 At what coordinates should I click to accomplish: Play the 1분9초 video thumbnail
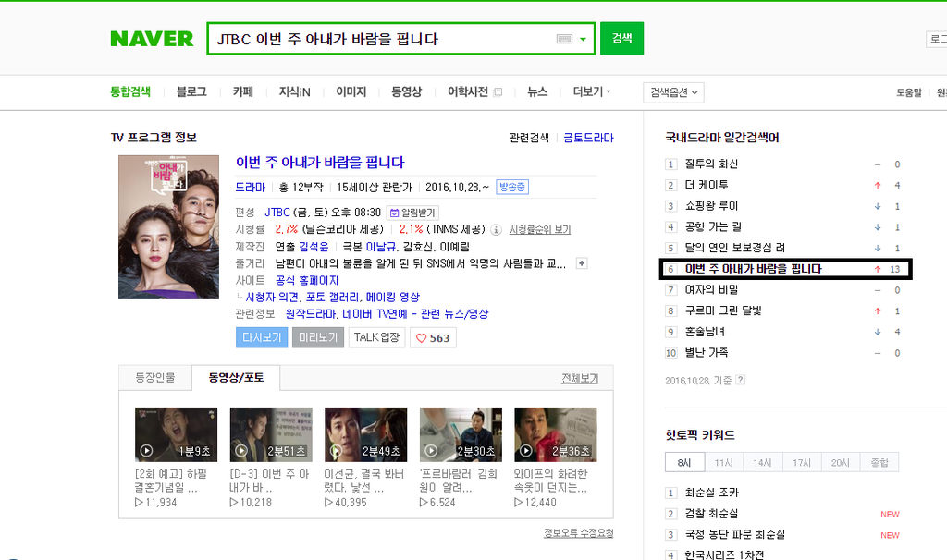[176, 434]
